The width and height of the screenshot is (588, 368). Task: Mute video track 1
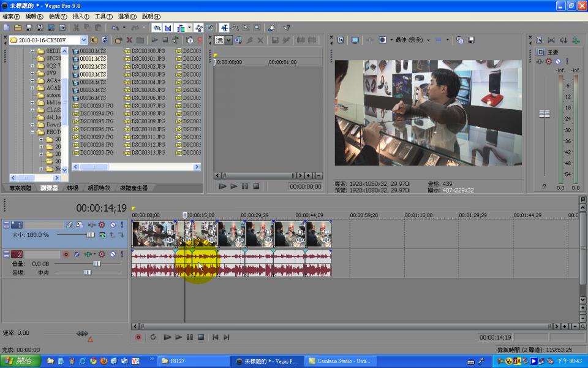[112, 225]
